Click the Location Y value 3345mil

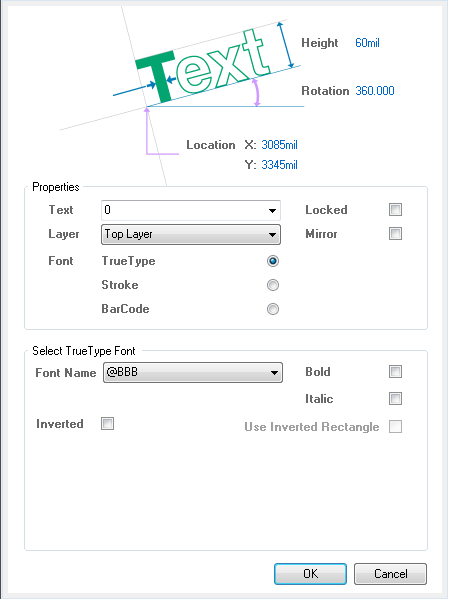(279, 165)
